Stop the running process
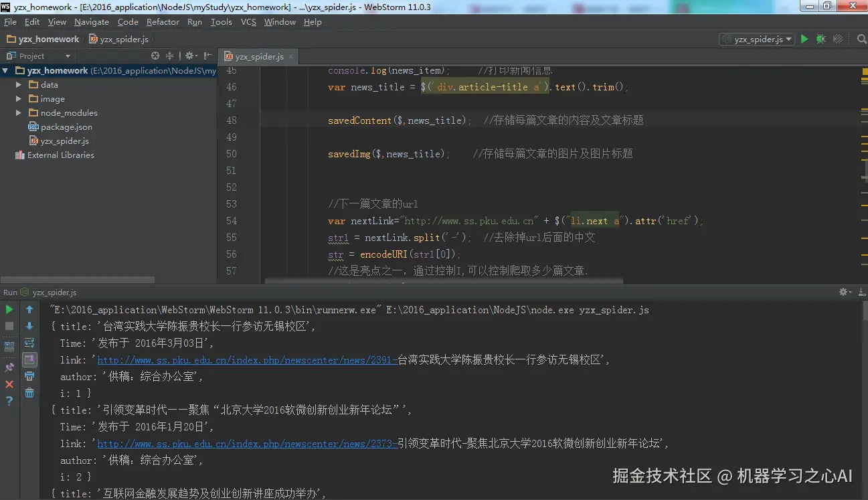868x500 pixels. (9, 326)
